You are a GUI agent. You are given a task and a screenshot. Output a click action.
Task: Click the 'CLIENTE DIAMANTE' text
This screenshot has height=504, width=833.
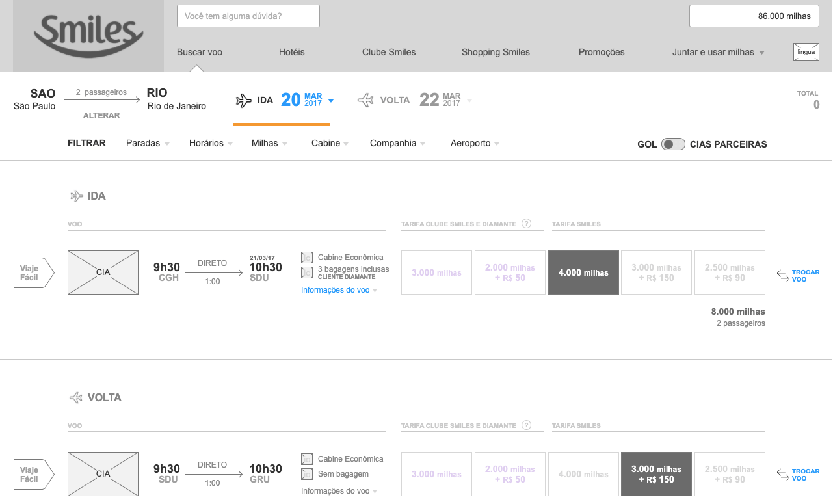(x=347, y=277)
